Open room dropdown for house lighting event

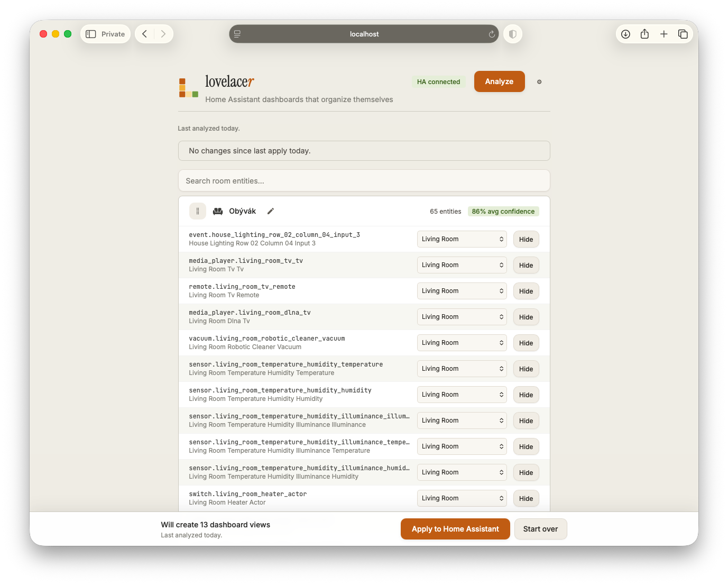pos(462,239)
